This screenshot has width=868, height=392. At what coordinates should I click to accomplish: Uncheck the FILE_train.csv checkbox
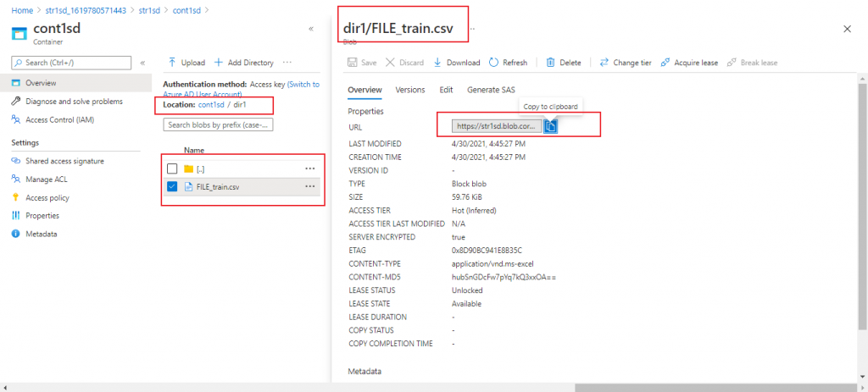172,187
